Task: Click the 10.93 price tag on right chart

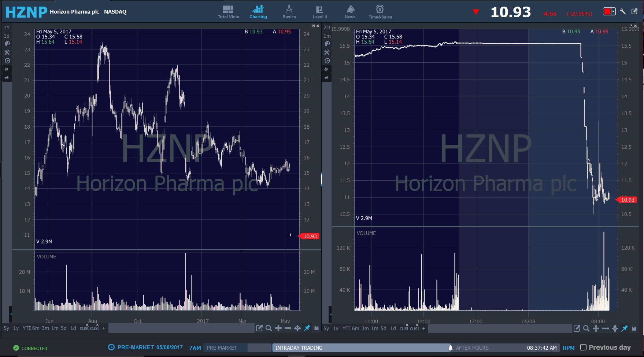Action: pos(627,200)
